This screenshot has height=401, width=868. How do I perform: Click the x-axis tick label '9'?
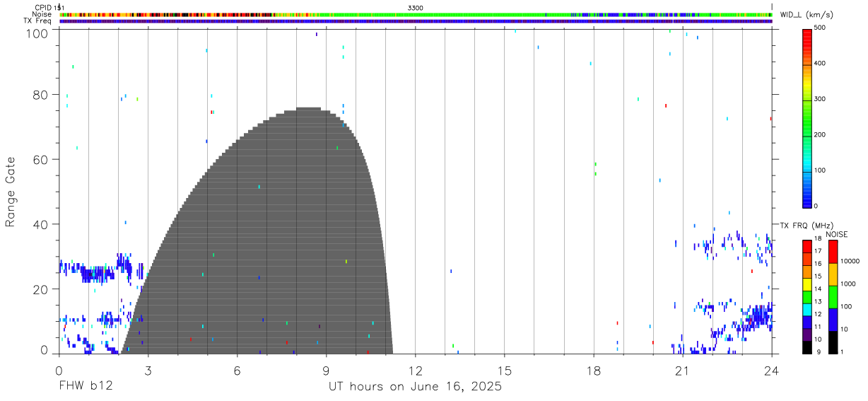click(x=326, y=371)
